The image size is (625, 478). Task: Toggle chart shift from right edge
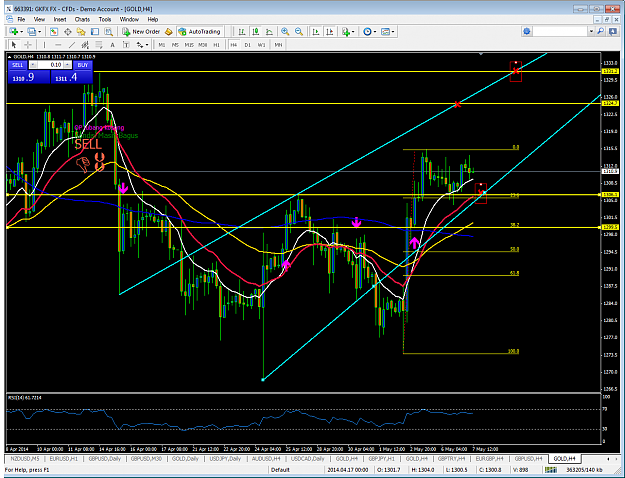pos(330,31)
